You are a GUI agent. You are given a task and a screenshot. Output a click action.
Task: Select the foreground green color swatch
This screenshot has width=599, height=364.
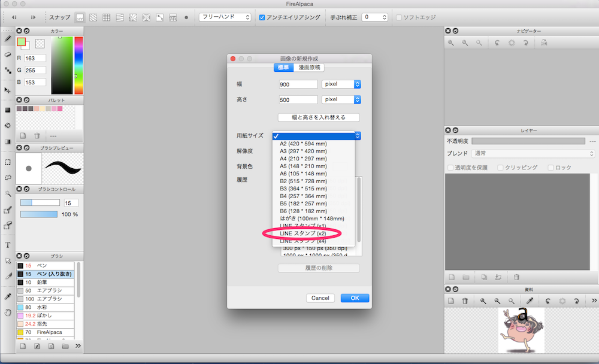point(22,42)
